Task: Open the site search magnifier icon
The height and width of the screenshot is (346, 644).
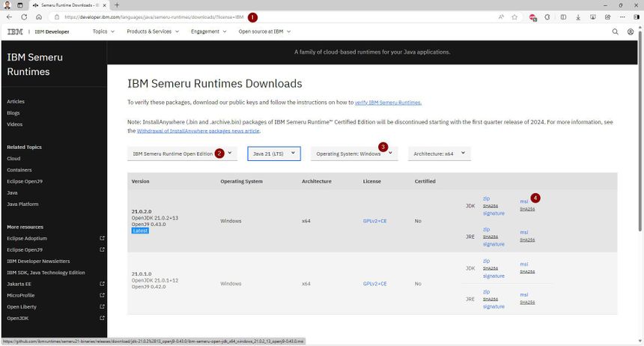Action: pos(616,31)
